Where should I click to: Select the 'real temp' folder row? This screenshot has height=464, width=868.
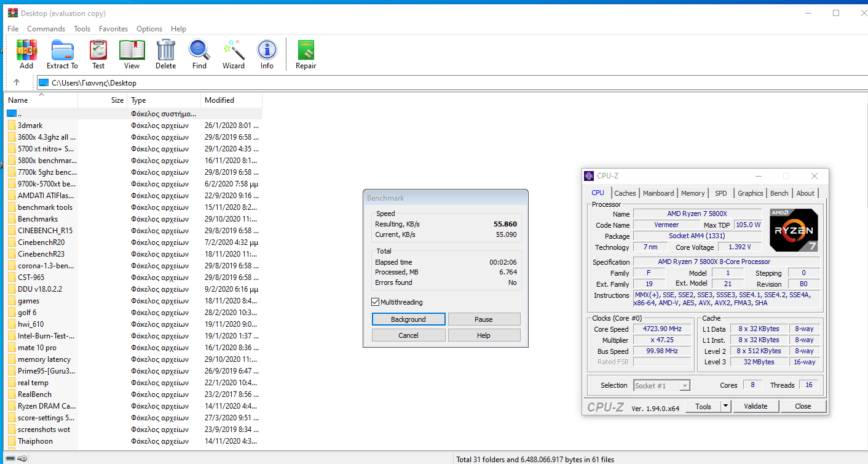134,383
